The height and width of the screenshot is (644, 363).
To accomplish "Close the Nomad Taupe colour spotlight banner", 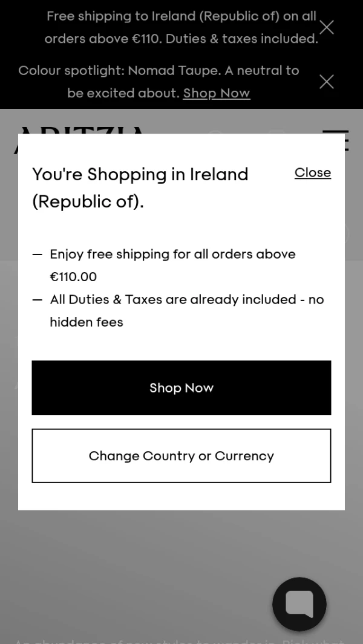I will point(326,82).
